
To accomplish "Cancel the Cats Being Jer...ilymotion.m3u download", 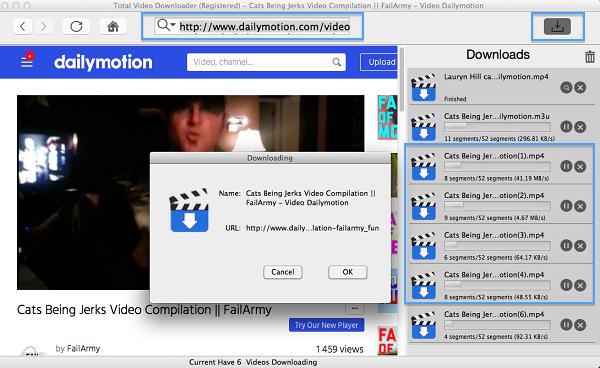I will tap(580, 127).
